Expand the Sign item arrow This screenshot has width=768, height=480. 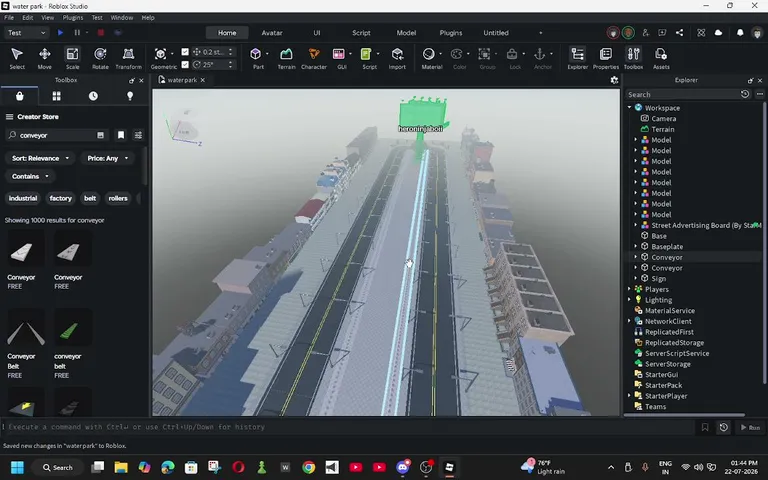[636, 278]
